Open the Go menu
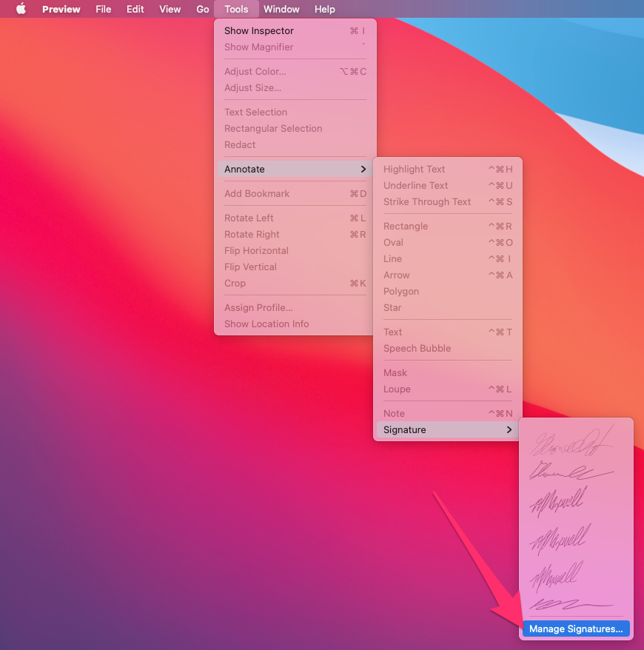 point(203,9)
